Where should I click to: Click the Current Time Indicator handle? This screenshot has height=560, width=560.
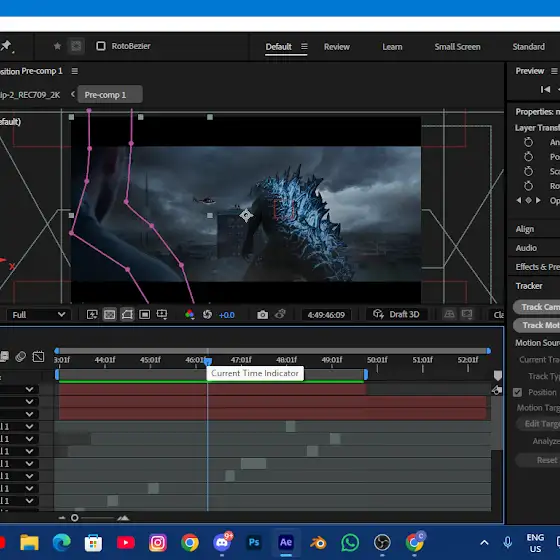pyautogui.click(x=208, y=361)
